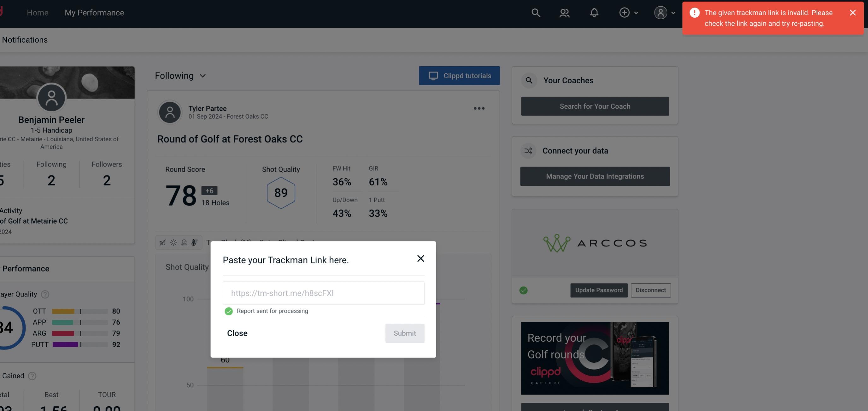Click the green checkmark report processed icon

click(x=228, y=311)
